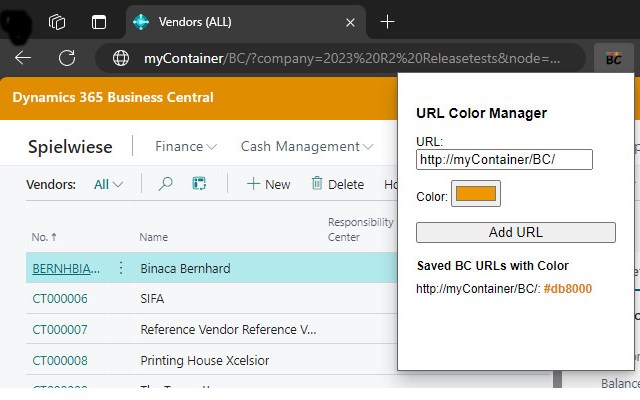Click Delete vendor action
The height and width of the screenshot is (400, 640).
coord(337,184)
